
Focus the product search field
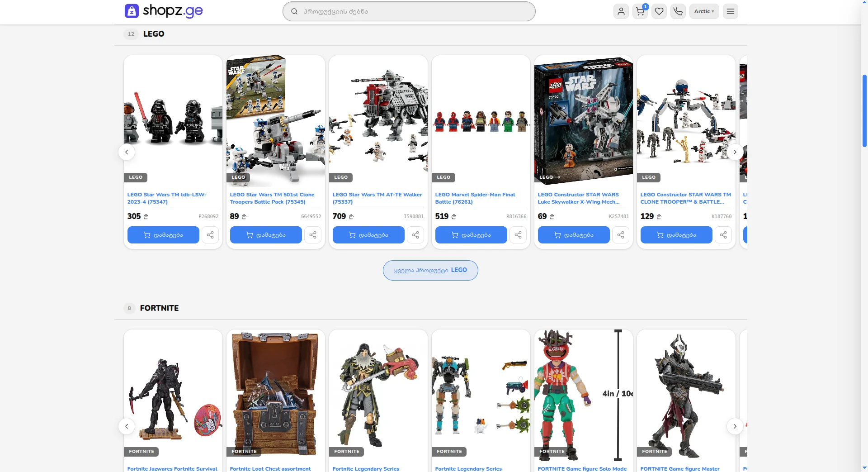pos(409,11)
